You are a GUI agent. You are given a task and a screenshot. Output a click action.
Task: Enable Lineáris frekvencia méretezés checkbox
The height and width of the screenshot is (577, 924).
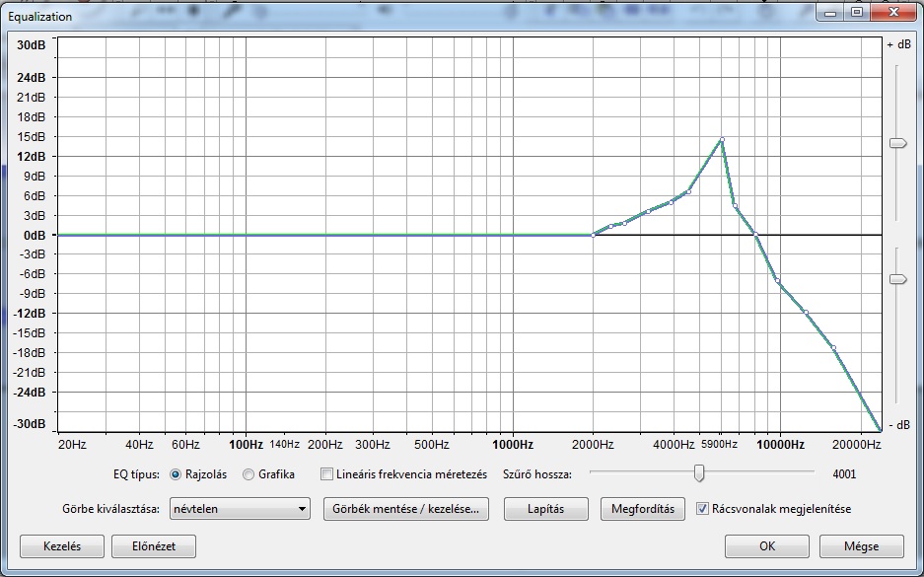pos(327,474)
